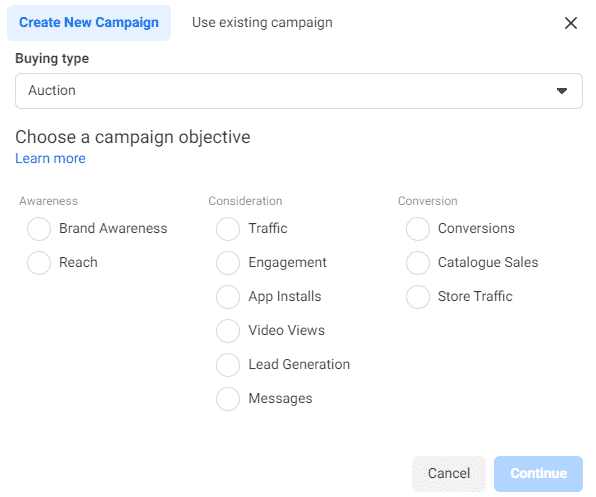Choose Video Views objective

[x=228, y=331]
